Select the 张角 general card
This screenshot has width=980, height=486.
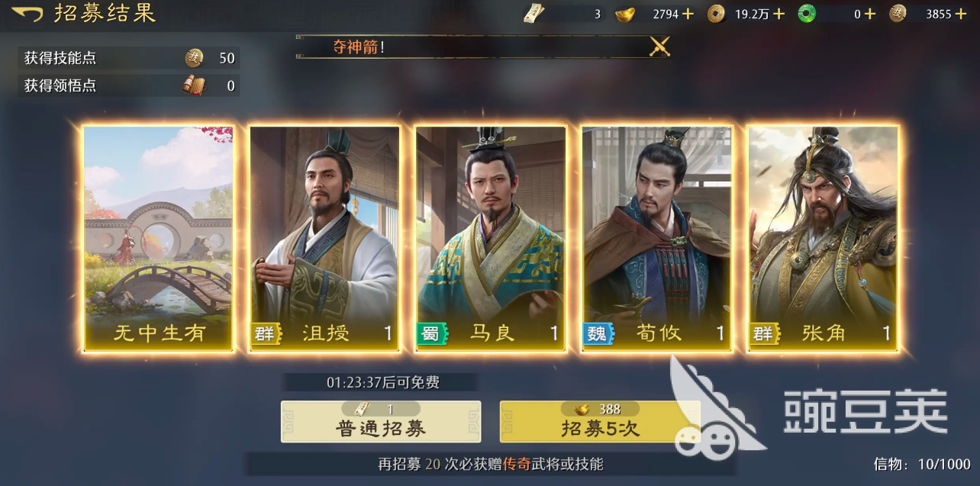pos(824,239)
